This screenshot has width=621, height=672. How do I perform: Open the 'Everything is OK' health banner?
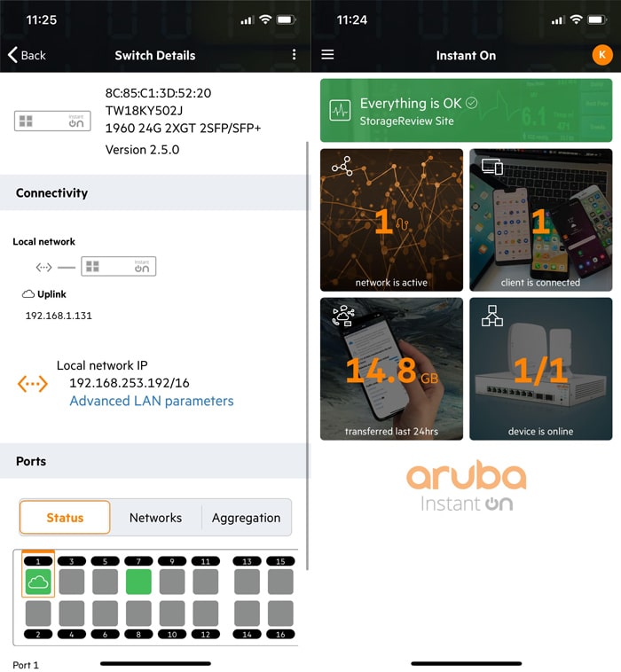pos(466,111)
